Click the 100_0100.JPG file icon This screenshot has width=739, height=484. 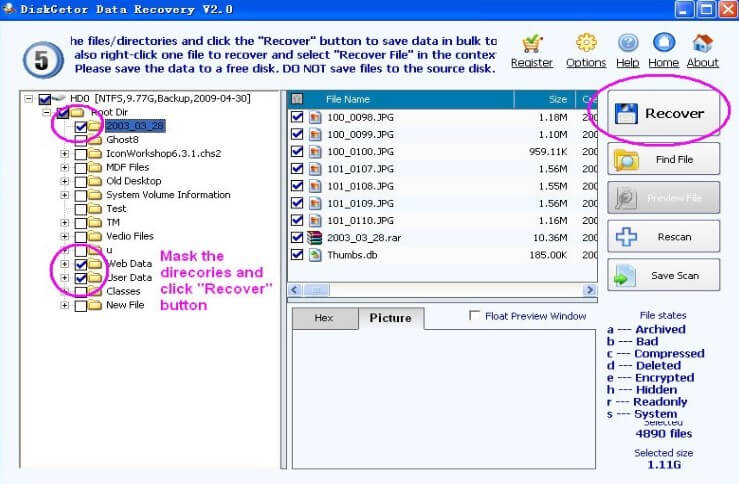(x=315, y=152)
